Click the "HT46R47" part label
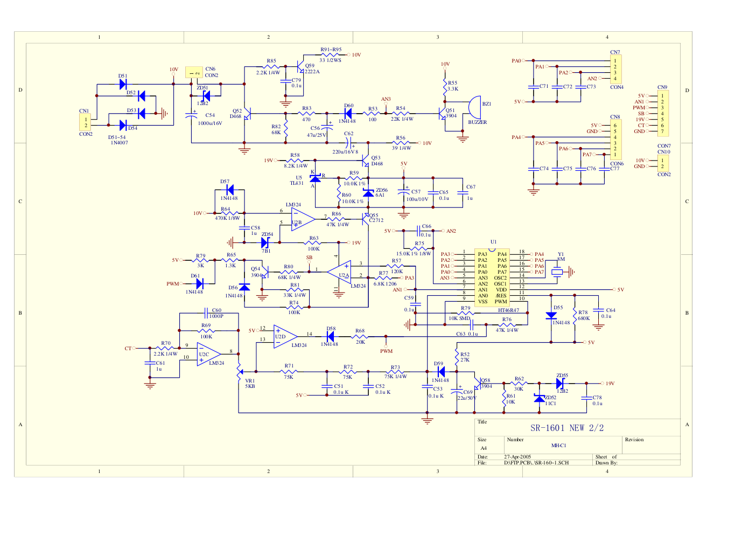The height and width of the screenshot is (535, 756). pyautogui.click(x=508, y=310)
